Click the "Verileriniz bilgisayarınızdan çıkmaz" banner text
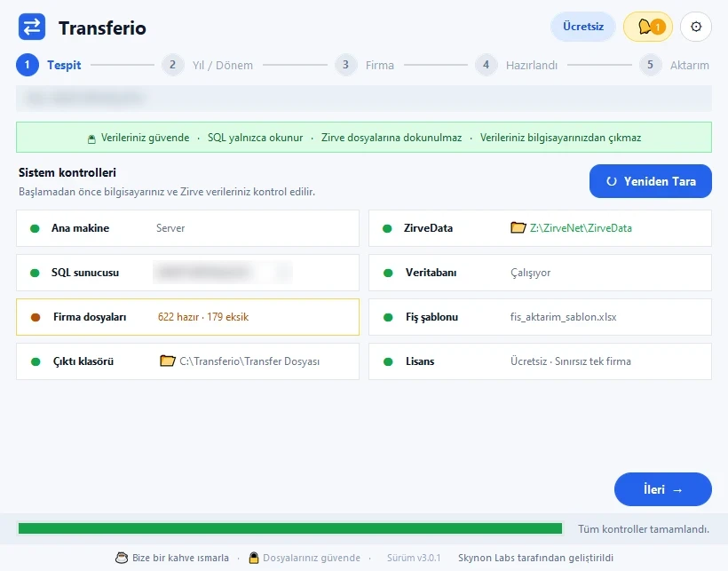 [560, 138]
